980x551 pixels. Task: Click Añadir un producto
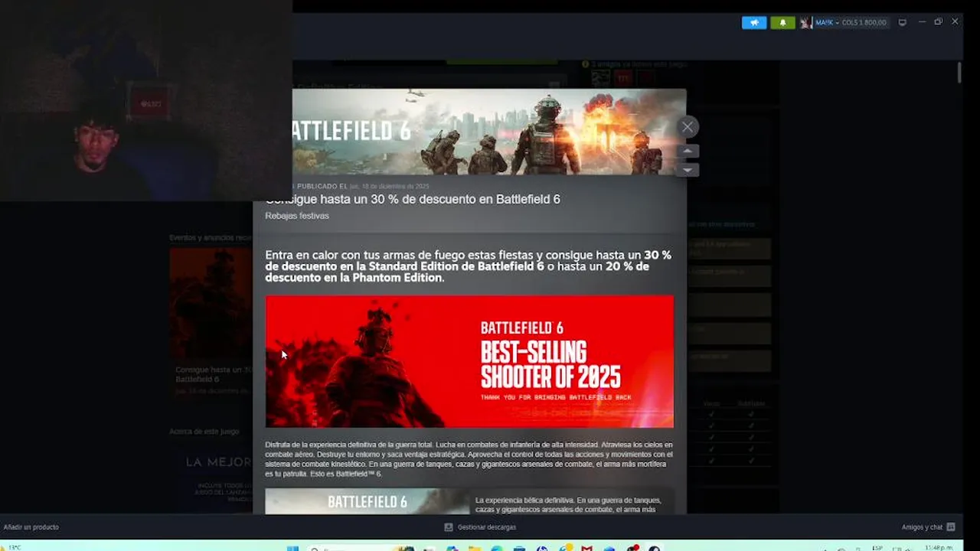[x=31, y=527]
